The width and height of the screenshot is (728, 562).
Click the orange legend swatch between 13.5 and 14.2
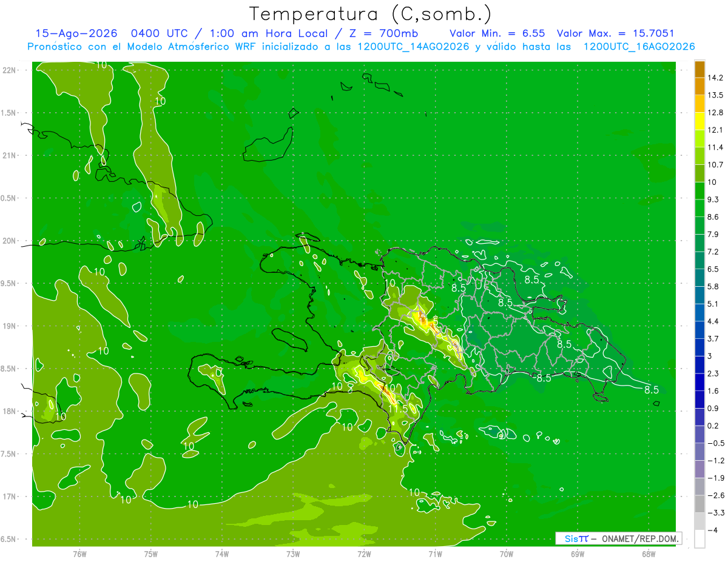pyautogui.click(x=699, y=86)
